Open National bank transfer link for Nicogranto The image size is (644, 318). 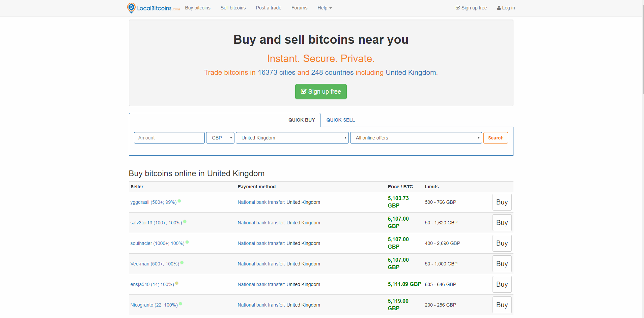click(x=261, y=305)
